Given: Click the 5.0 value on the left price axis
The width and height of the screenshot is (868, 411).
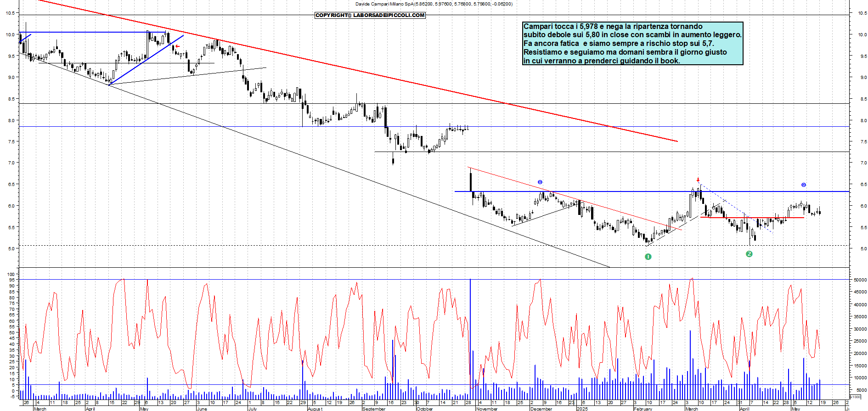Looking at the screenshot, I should click(x=11, y=249).
